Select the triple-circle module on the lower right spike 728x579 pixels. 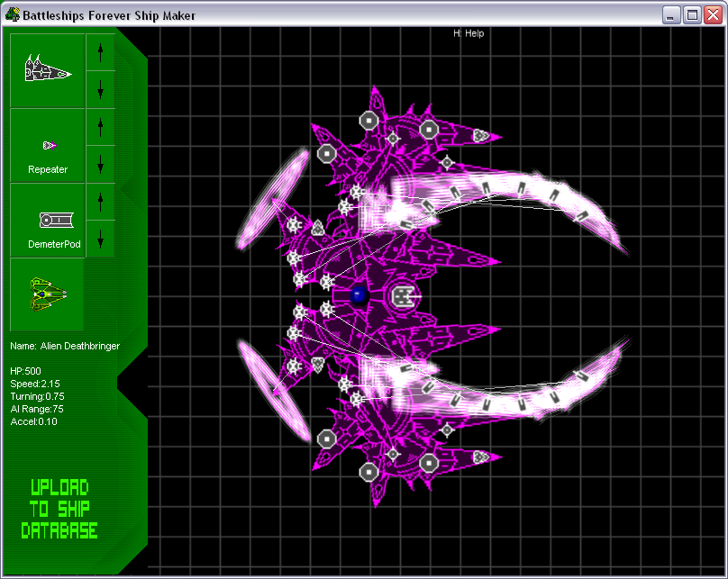[x=480, y=457]
